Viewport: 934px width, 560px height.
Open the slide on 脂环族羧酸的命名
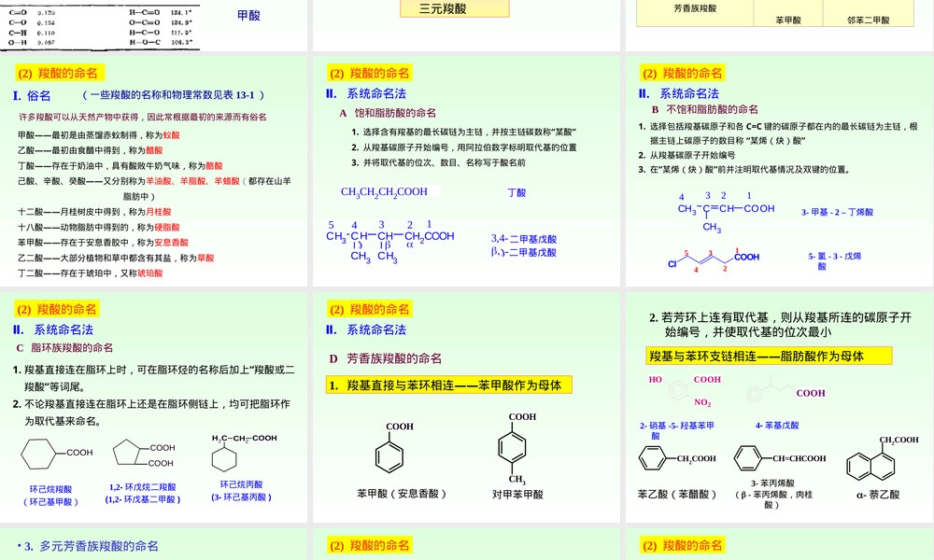[154, 407]
